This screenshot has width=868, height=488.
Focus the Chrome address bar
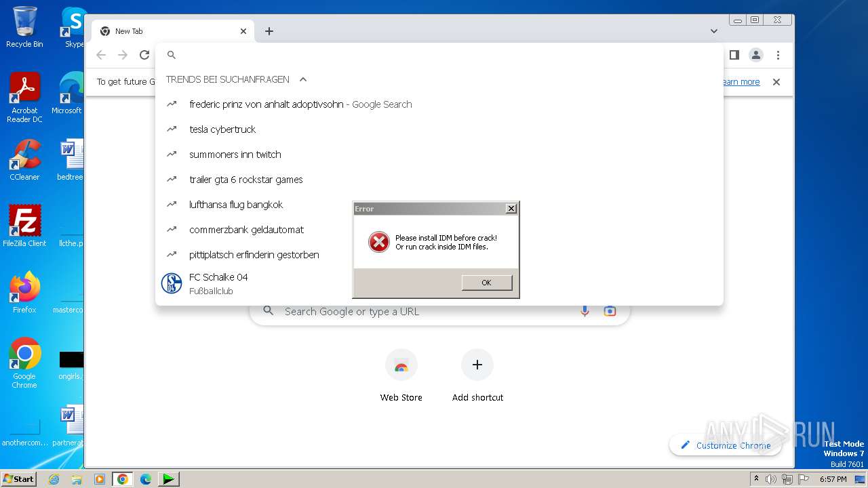point(439,55)
